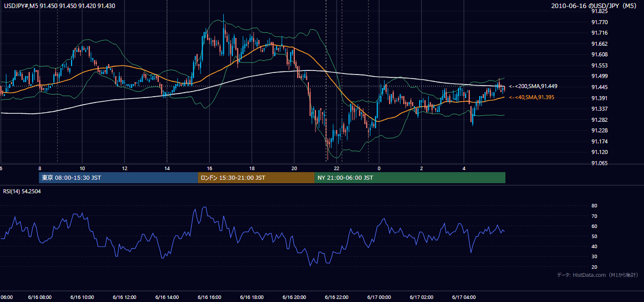Click the 6/17 04:00 bottom date label

click(464, 297)
